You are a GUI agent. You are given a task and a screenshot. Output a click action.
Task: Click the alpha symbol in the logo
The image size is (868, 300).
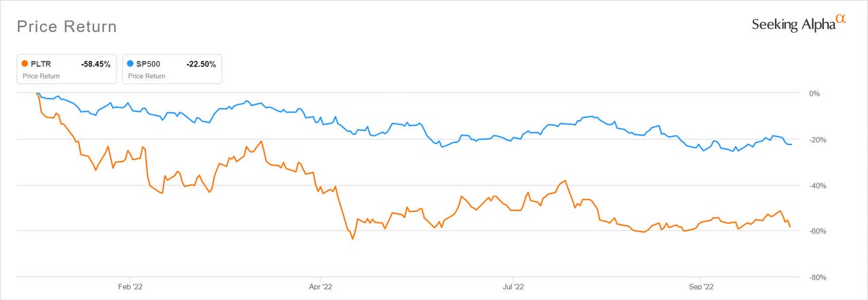coord(841,19)
